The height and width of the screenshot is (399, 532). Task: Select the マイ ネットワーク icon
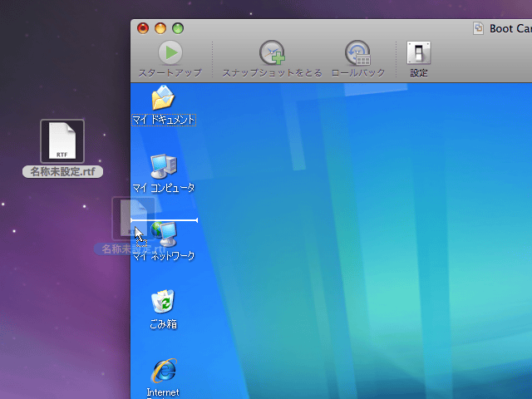point(165,234)
